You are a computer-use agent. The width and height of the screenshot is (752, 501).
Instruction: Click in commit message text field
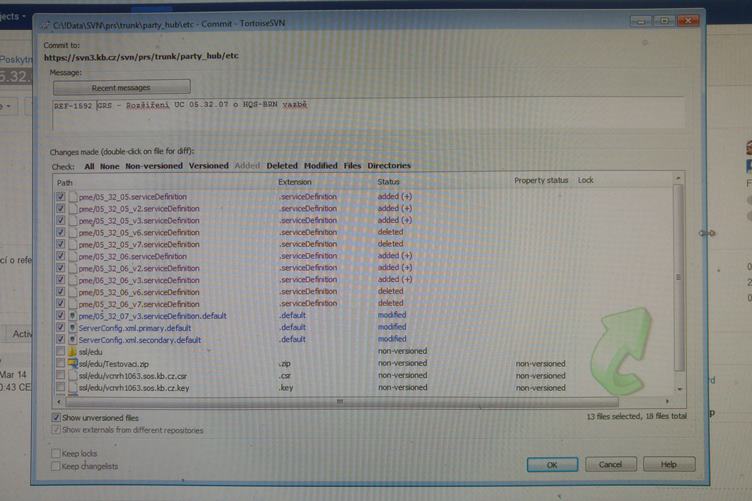[x=368, y=114]
